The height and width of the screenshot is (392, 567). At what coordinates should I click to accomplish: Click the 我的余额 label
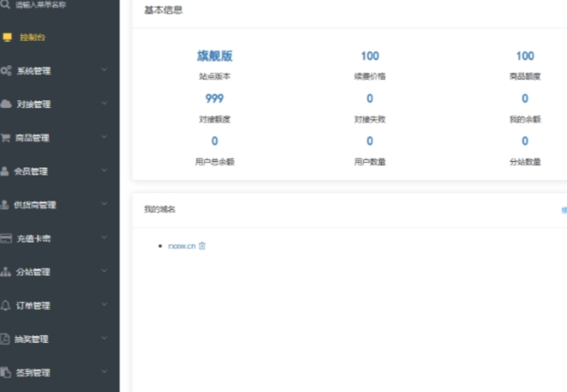[525, 119]
